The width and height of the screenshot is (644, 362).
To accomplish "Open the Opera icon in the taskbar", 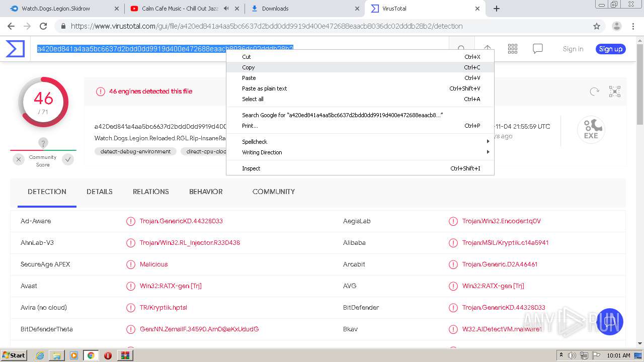I will point(108,355).
